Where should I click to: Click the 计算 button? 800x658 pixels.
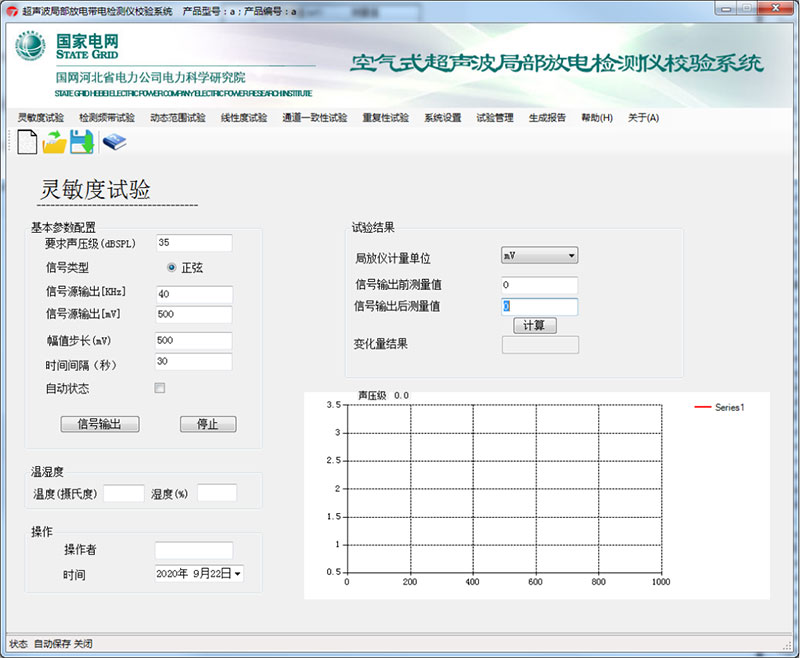point(534,326)
